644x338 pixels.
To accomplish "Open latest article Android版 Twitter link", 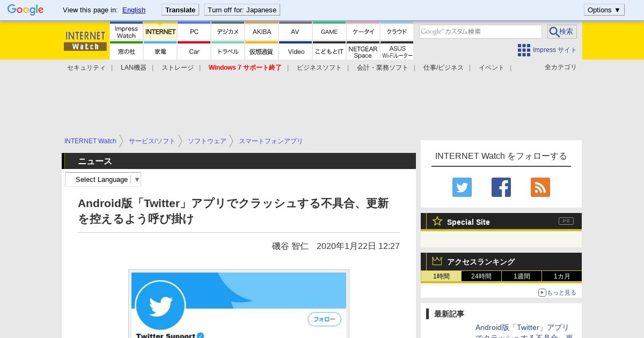I will pos(524,330).
